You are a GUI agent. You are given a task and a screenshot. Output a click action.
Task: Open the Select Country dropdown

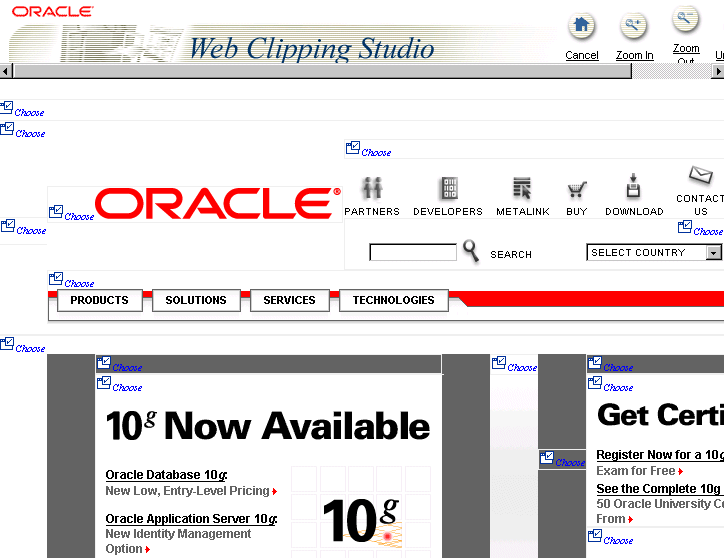(x=654, y=252)
